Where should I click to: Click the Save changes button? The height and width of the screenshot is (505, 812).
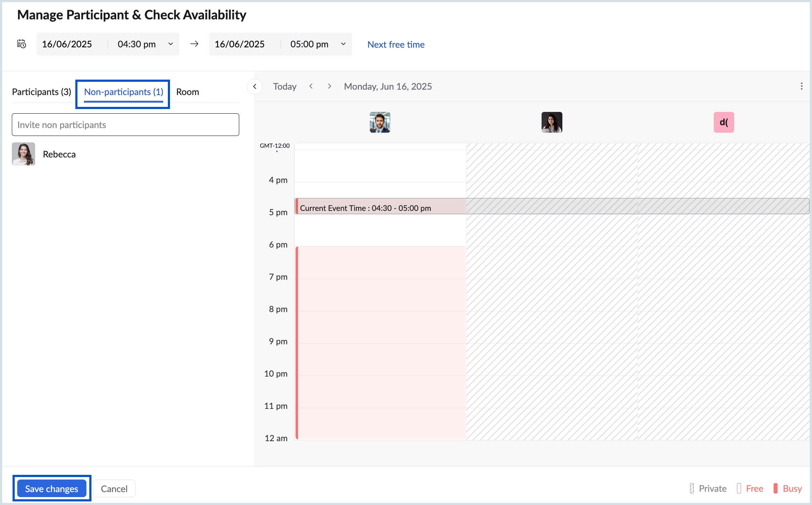tap(52, 489)
